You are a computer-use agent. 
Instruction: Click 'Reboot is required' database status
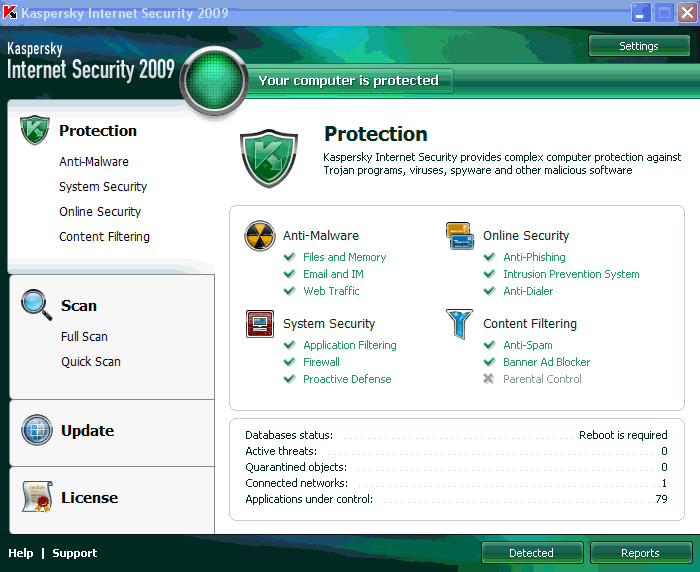(x=623, y=434)
